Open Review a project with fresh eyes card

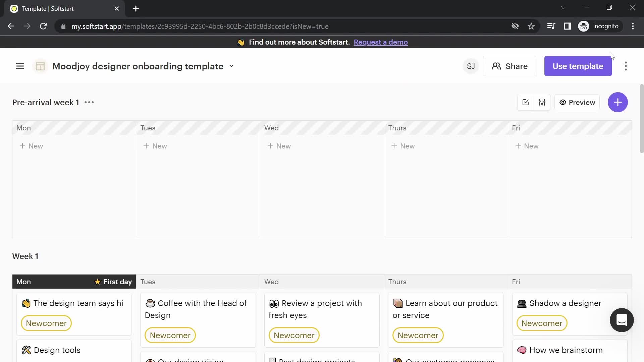coord(322,320)
